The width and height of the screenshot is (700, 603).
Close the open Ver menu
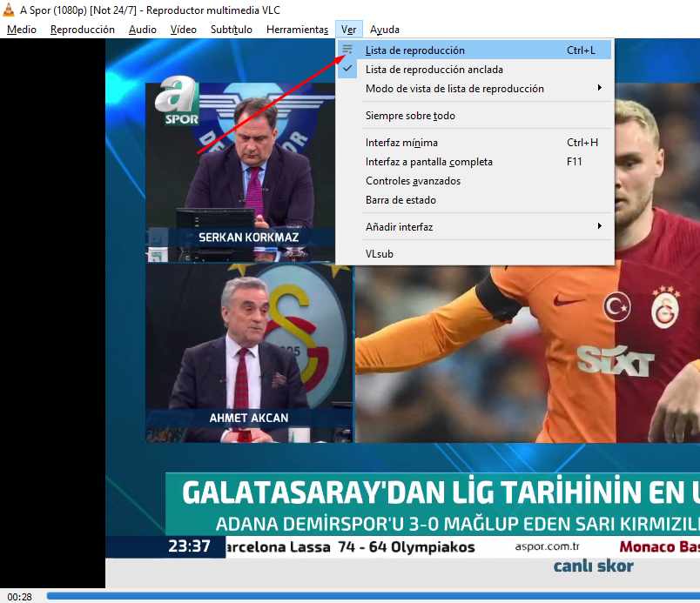coord(348,30)
